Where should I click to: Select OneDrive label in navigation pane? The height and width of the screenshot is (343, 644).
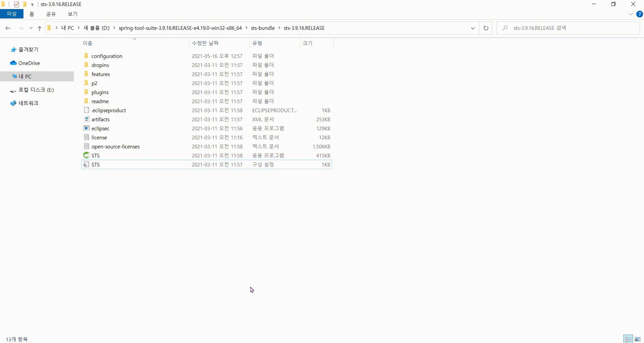click(29, 63)
